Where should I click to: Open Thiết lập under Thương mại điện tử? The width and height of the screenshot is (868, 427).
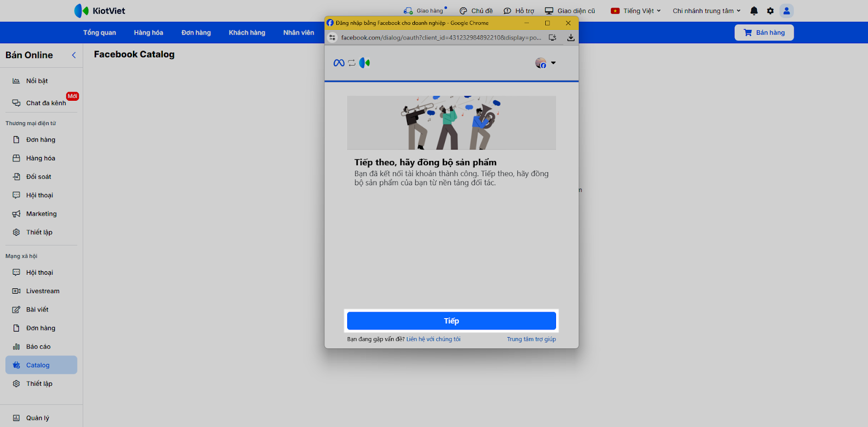41,232
